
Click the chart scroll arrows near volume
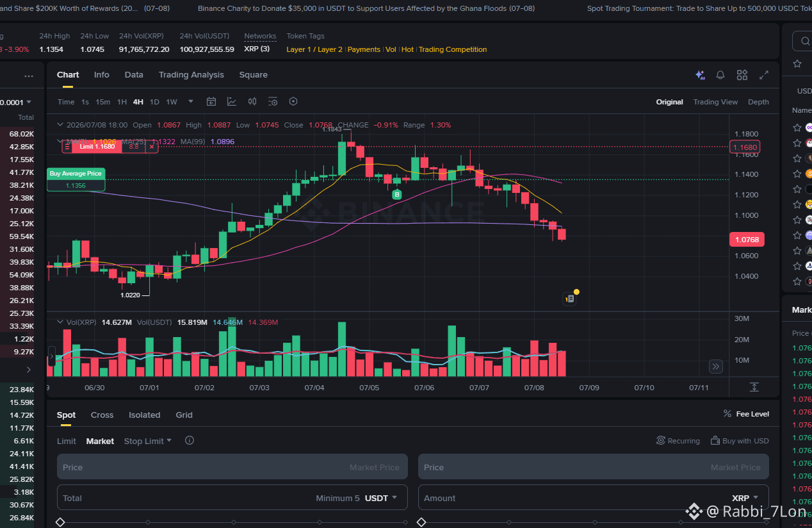tap(51, 356)
